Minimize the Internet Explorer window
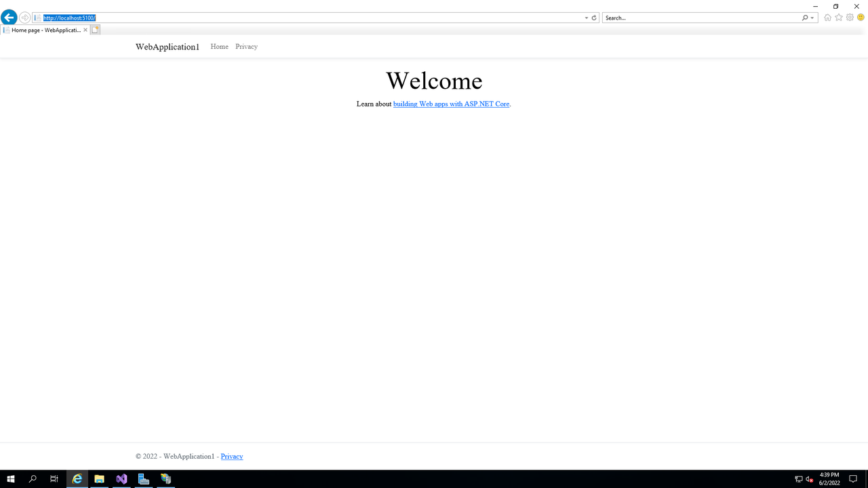 815,6
